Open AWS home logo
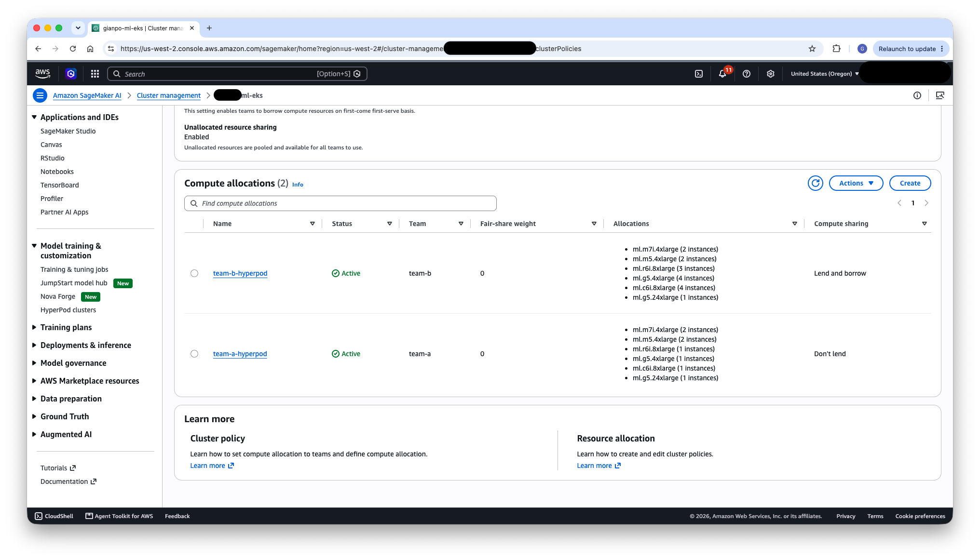 42,73
